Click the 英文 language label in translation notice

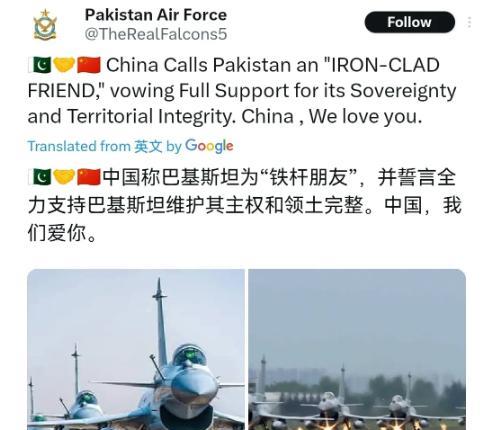148,146
